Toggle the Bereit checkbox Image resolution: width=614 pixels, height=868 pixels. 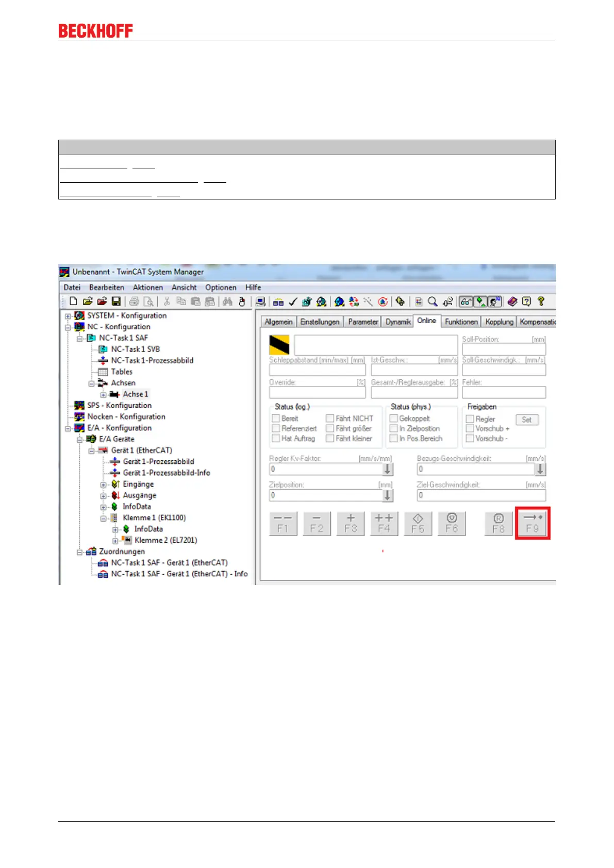pyautogui.click(x=276, y=419)
